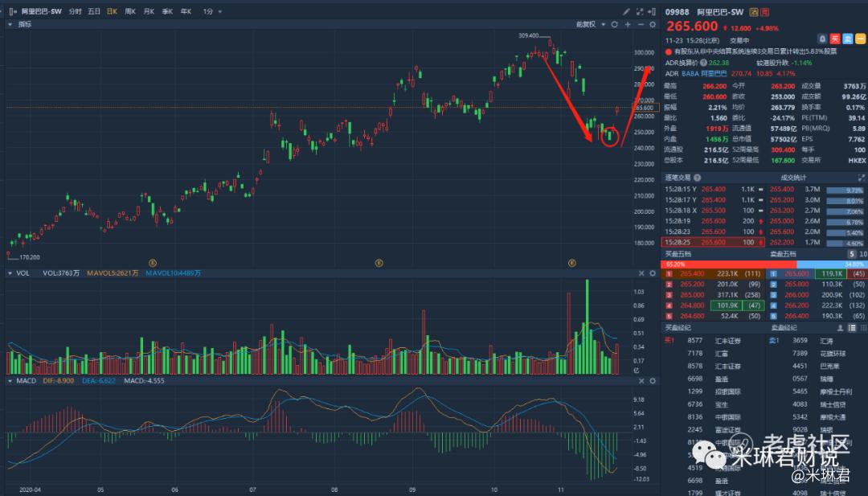Click the candlestick icon beside 阿里巴巴-SW
This screenshot has height=496, width=868.
pyautogui.click(x=13, y=11)
